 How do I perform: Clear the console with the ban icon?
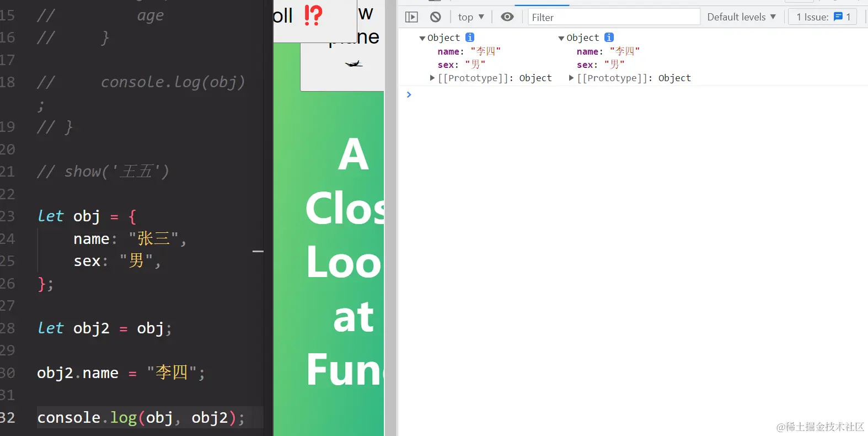(x=436, y=17)
